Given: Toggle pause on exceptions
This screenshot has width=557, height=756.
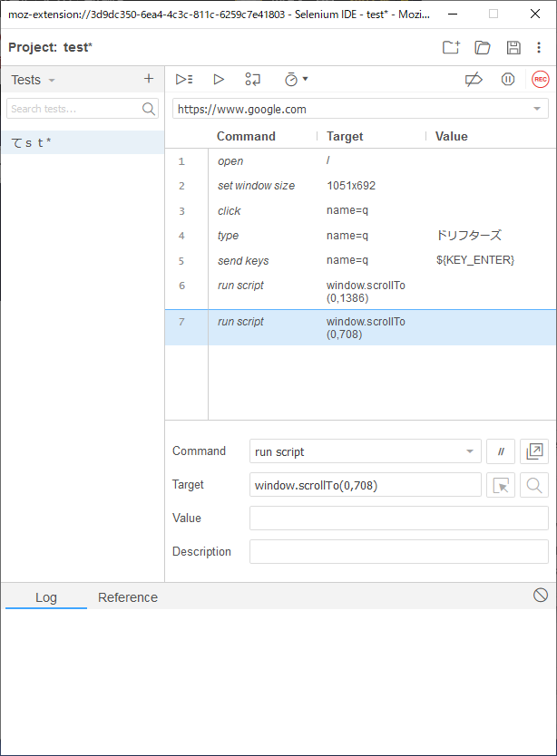Looking at the screenshot, I should click(x=508, y=80).
